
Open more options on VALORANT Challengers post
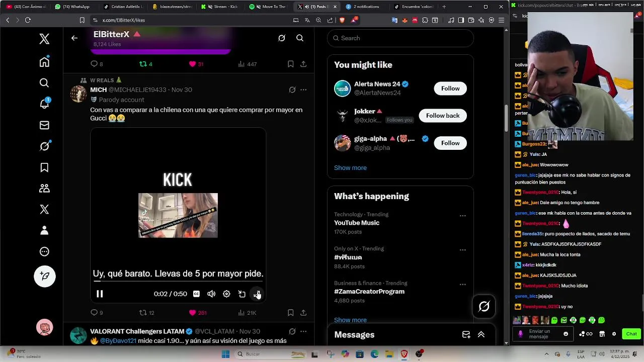pos(303,331)
